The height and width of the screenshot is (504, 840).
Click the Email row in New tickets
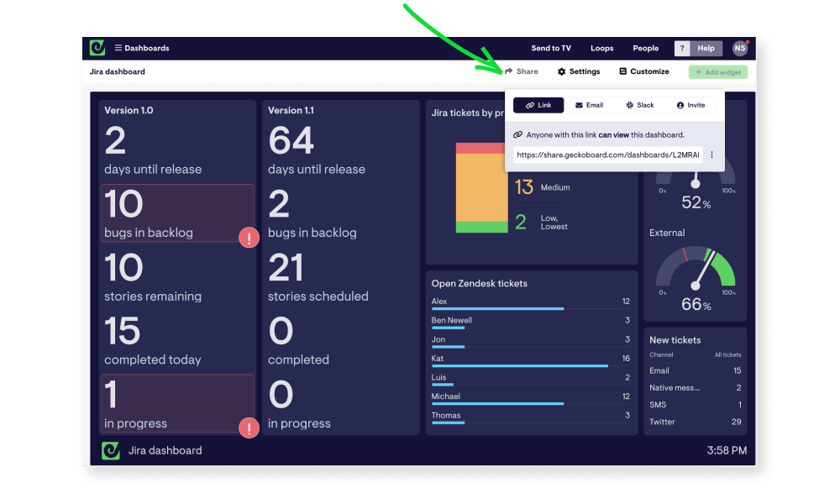[x=696, y=370]
